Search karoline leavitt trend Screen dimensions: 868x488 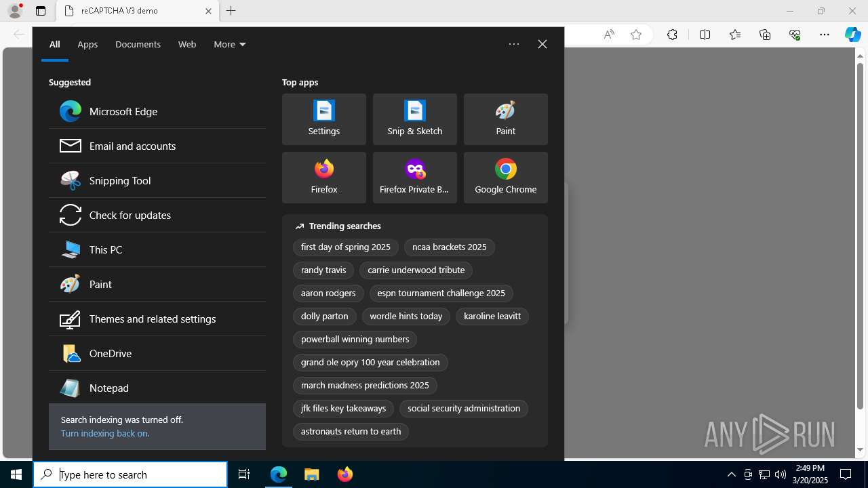click(x=492, y=316)
